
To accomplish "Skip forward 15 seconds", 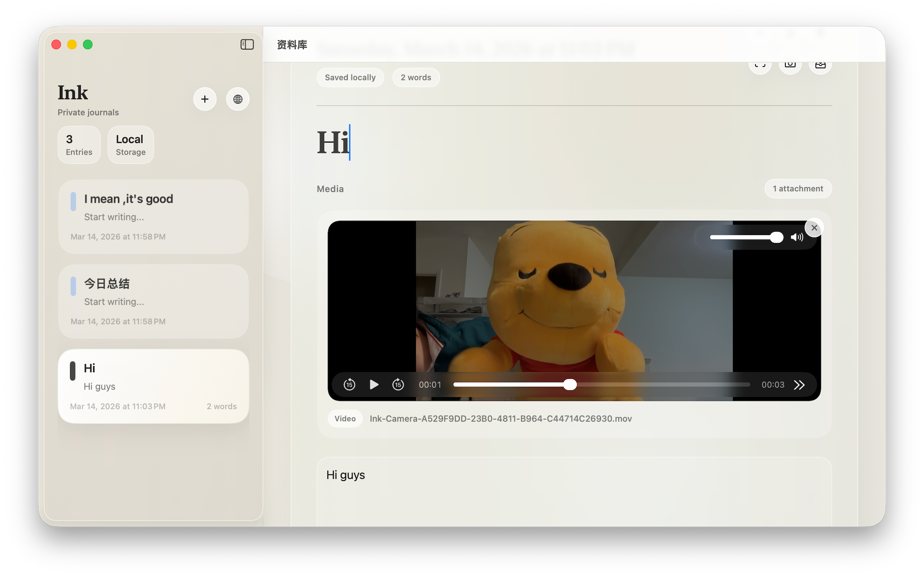I will (x=398, y=385).
